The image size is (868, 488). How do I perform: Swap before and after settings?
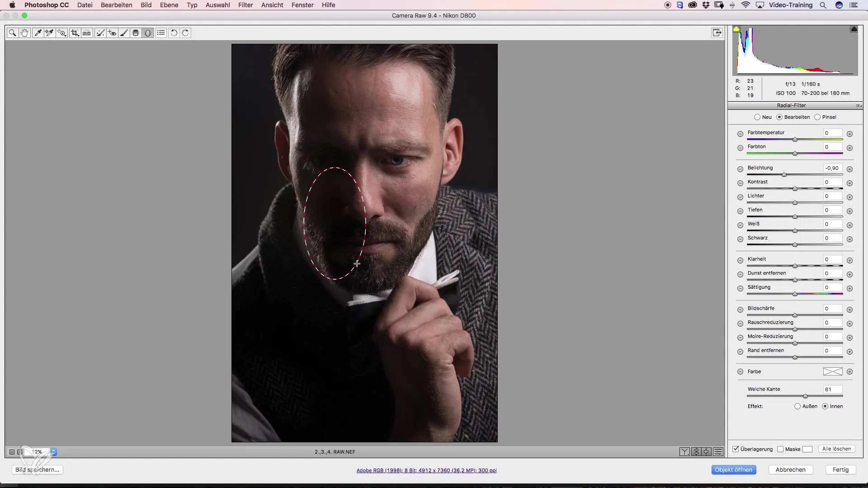pos(696,451)
